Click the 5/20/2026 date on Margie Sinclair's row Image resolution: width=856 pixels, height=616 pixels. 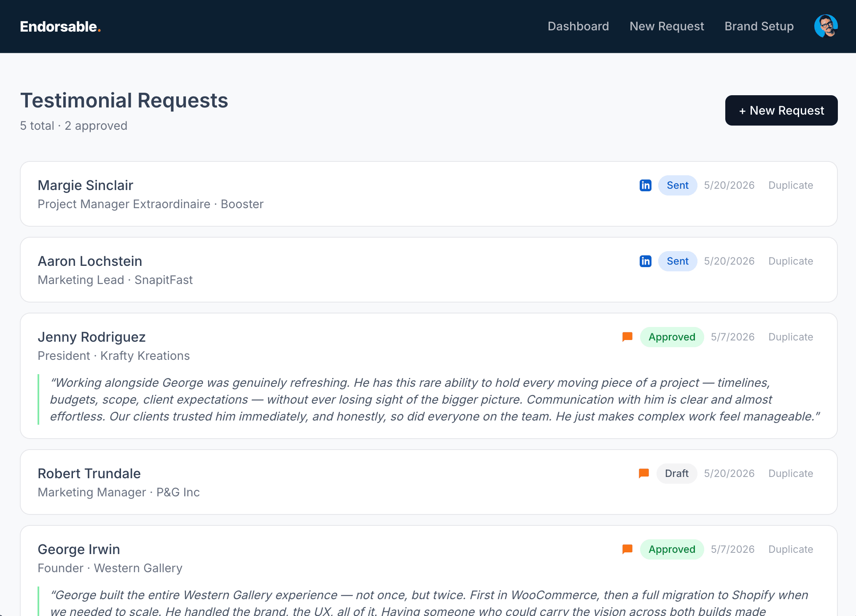pos(729,185)
